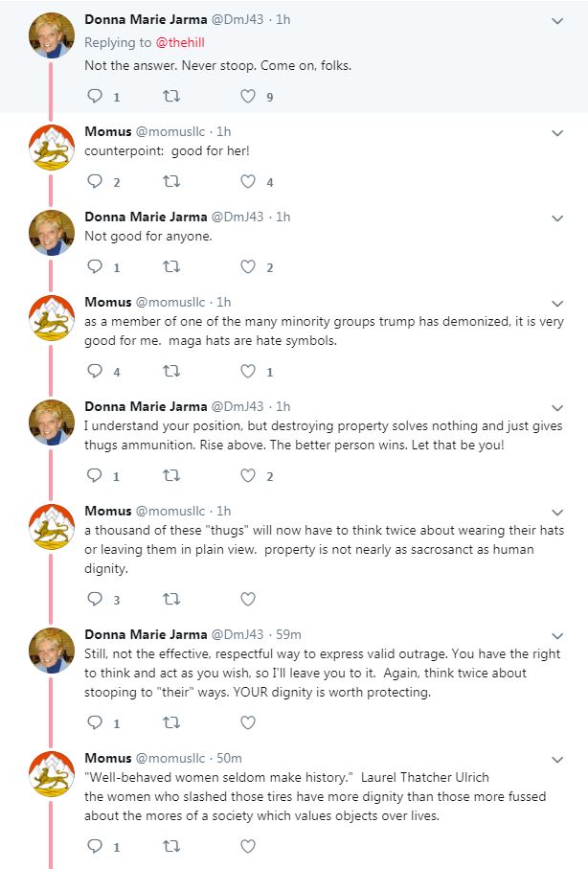Like the 'counterpoint: good for her!' tweet
The image size is (588, 869).
tap(248, 181)
